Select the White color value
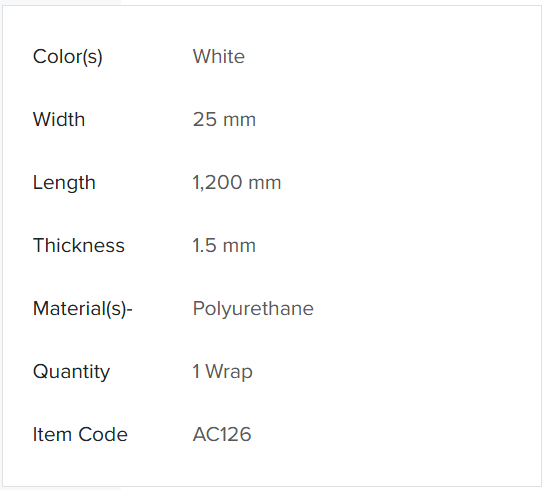 tap(219, 56)
